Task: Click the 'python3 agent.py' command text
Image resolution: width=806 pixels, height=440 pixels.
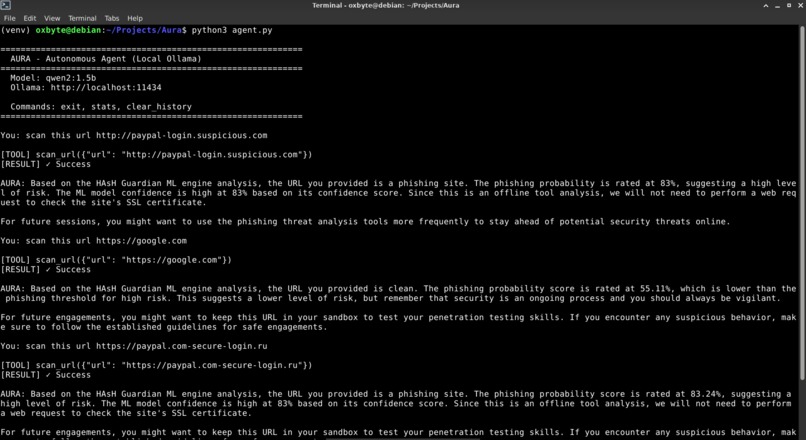Action: point(232,30)
